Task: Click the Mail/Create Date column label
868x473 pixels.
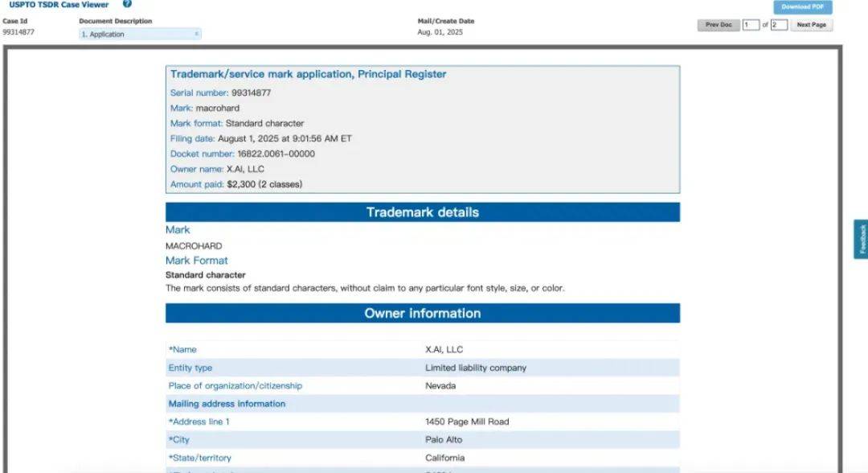Action: (446, 21)
